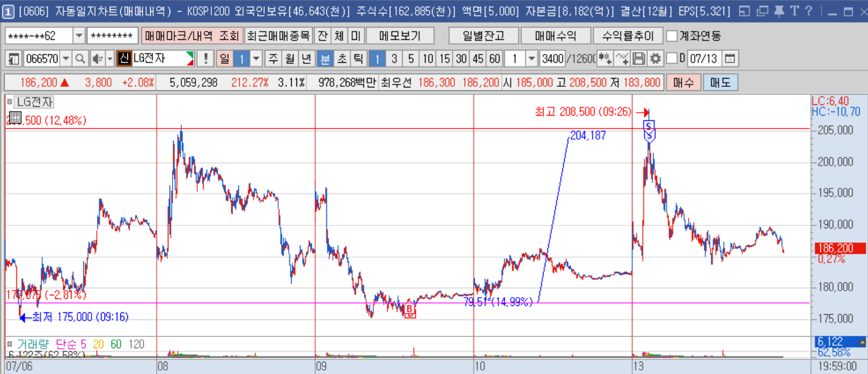The width and height of the screenshot is (868, 374).
Task: Click the question mark help icon
Action: coord(809,11)
